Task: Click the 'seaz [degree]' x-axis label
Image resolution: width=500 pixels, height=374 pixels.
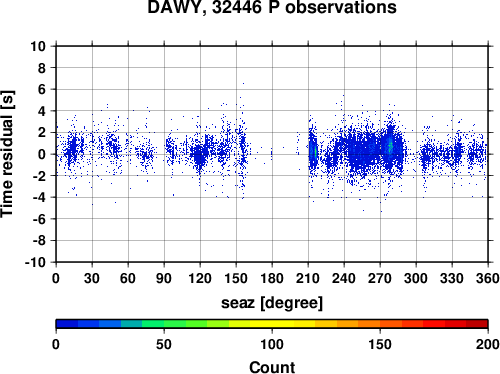Action: [272, 303]
